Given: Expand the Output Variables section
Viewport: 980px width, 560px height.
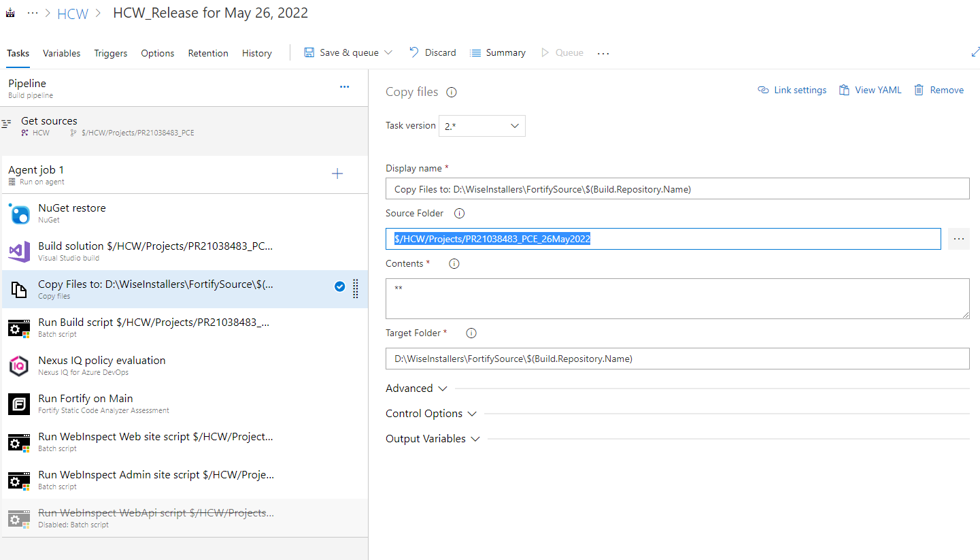Looking at the screenshot, I should (433, 439).
